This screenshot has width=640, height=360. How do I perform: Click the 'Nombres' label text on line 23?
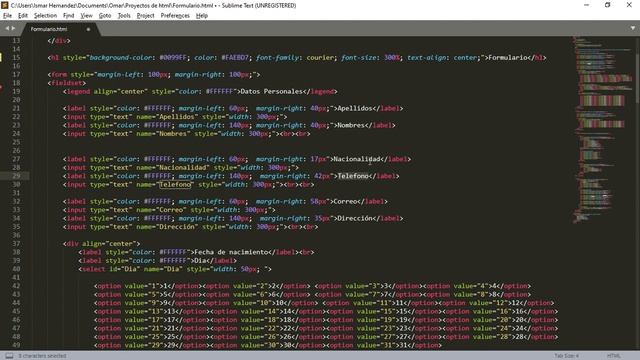tap(351, 125)
